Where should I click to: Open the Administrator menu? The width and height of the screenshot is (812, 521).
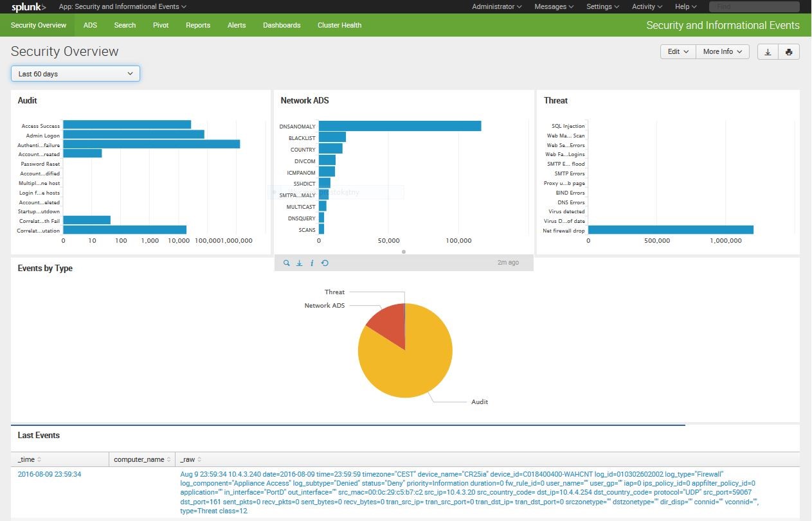pos(497,6)
